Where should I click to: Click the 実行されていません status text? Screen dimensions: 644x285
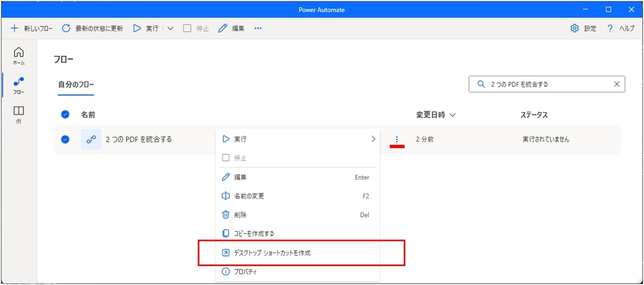(x=546, y=140)
